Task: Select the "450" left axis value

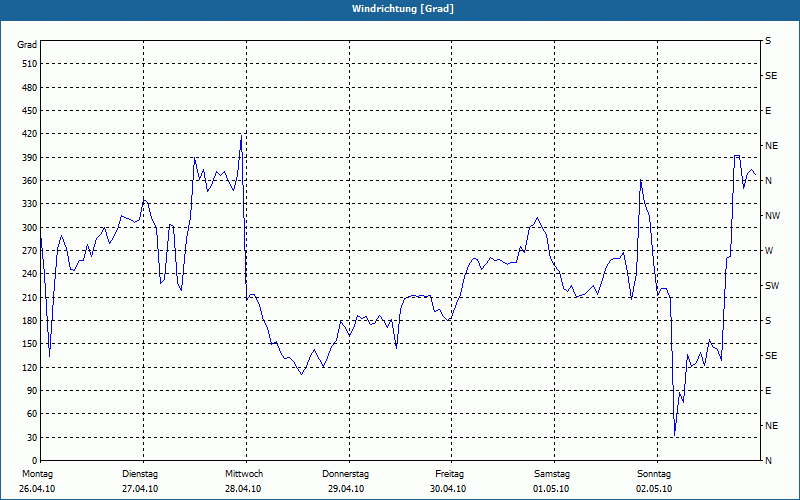Action: 30,111
